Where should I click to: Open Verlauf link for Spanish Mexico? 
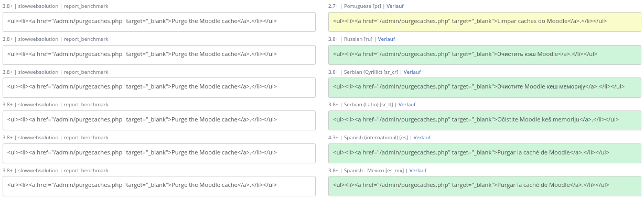(418, 171)
